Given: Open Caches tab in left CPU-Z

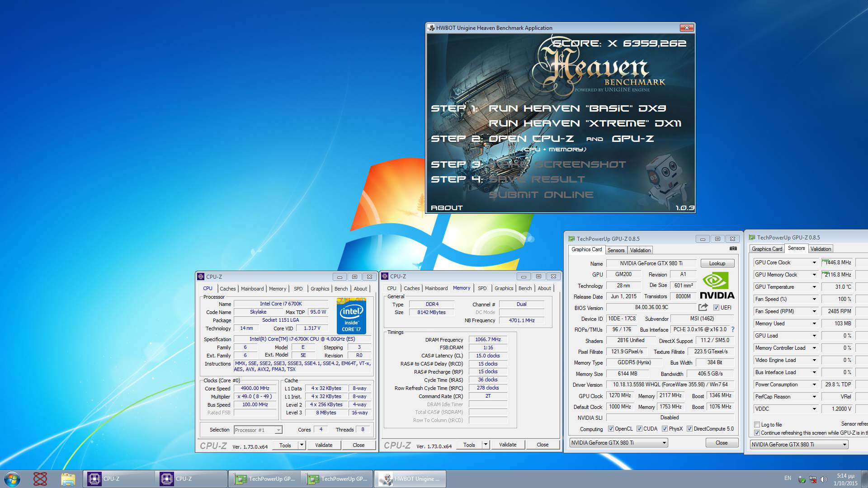Looking at the screenshot, I should click(x=228, y=289).
